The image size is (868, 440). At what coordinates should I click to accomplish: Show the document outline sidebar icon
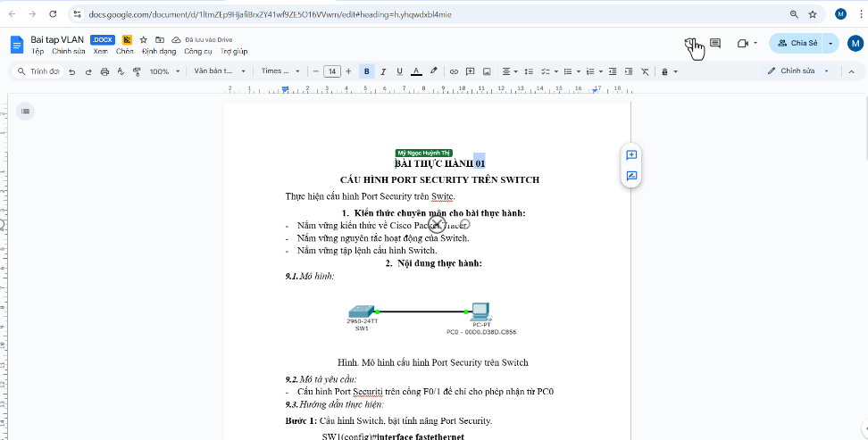point(26,111)
